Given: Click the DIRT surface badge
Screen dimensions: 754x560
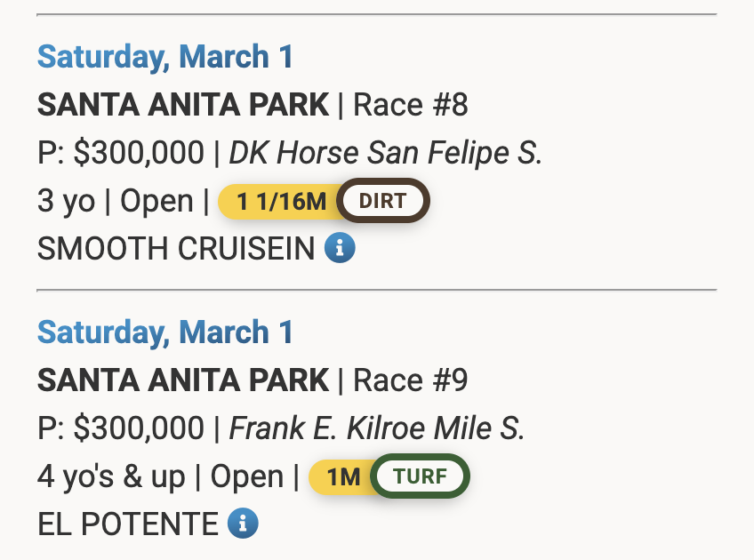Looking at the screenshot, I should point(382,201).
